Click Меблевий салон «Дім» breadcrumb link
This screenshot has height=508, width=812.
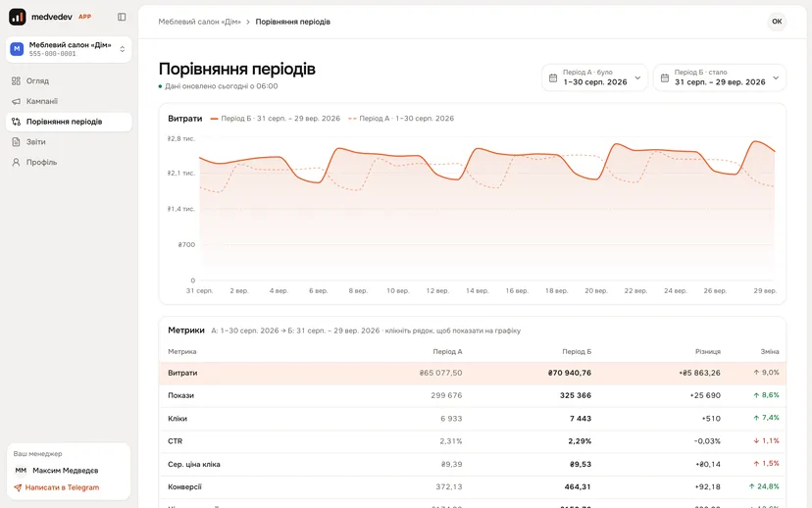pos(199,22)
